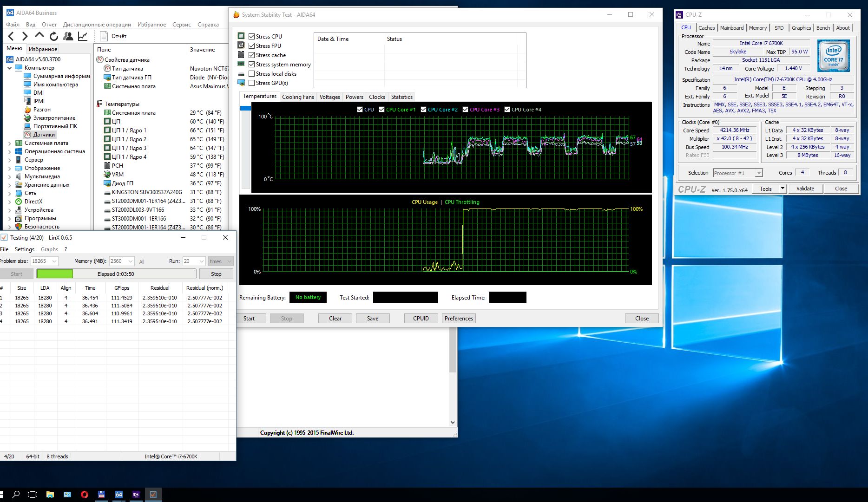The height and width of the screenshot is (502, 868).
Task: Open Windows taskbar search
Action: click(15, 495)
